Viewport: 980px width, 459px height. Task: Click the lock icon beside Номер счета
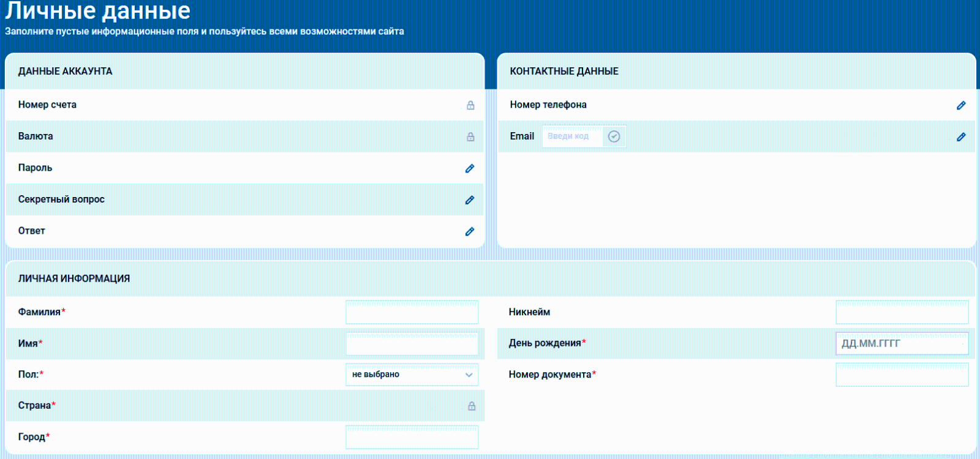click(470, 105)
